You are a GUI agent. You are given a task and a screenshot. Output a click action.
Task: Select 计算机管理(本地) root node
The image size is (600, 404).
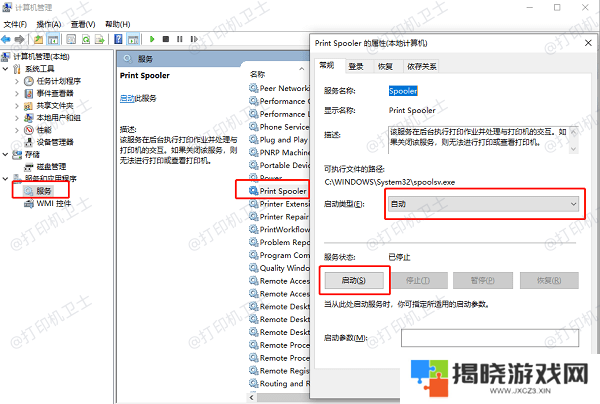41,57
